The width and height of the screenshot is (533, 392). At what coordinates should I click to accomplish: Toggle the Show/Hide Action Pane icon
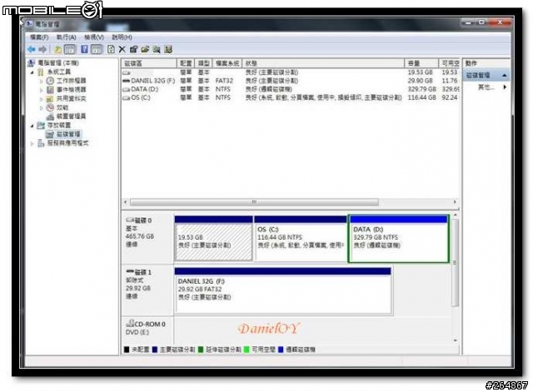(x=97, y=50)
